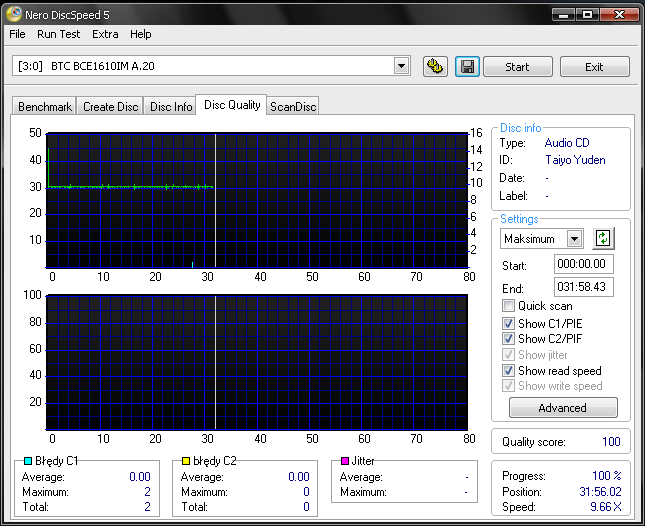The width and height of the screenshot is (645, 526).
Task: Click the Speed value 9.66 X
Action: pos(606,507)
